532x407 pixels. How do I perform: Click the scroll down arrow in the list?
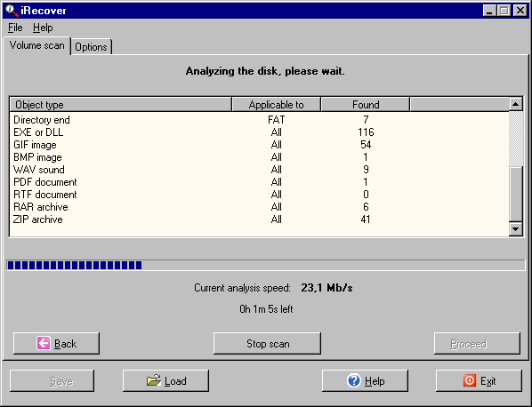[516, 229]
